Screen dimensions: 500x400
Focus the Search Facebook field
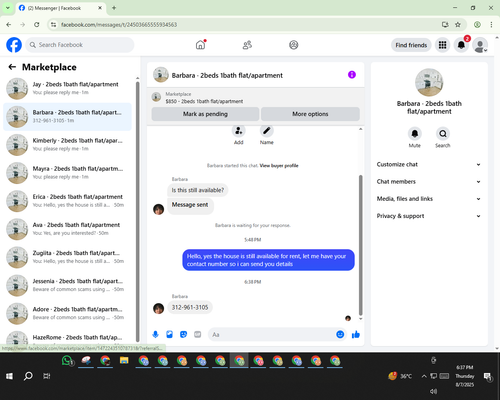(x=80, y=45)
